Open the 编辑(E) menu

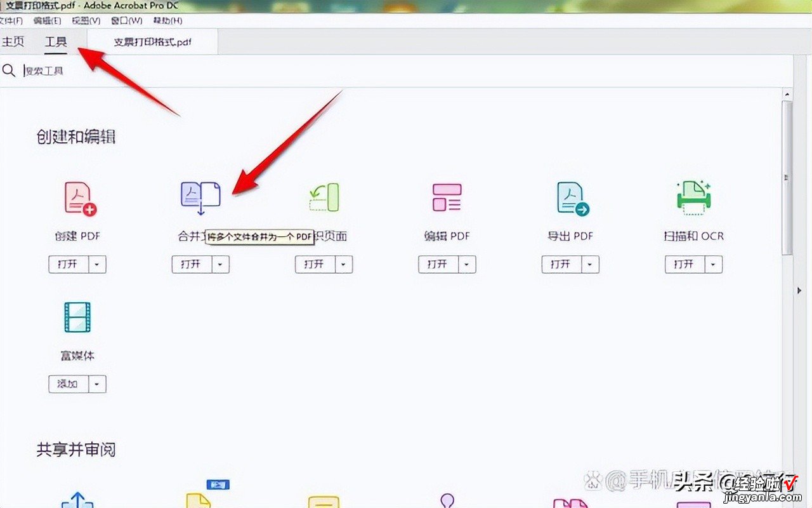tap(47, 20)
